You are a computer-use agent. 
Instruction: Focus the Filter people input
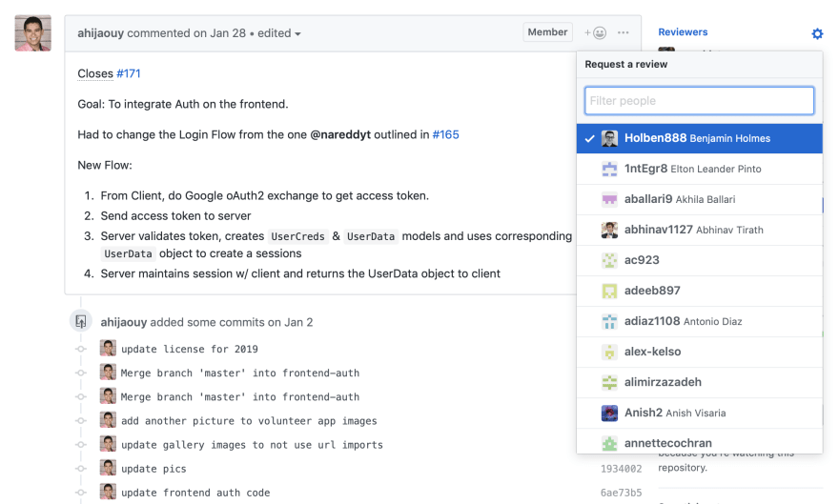click(x=700, y=100)
